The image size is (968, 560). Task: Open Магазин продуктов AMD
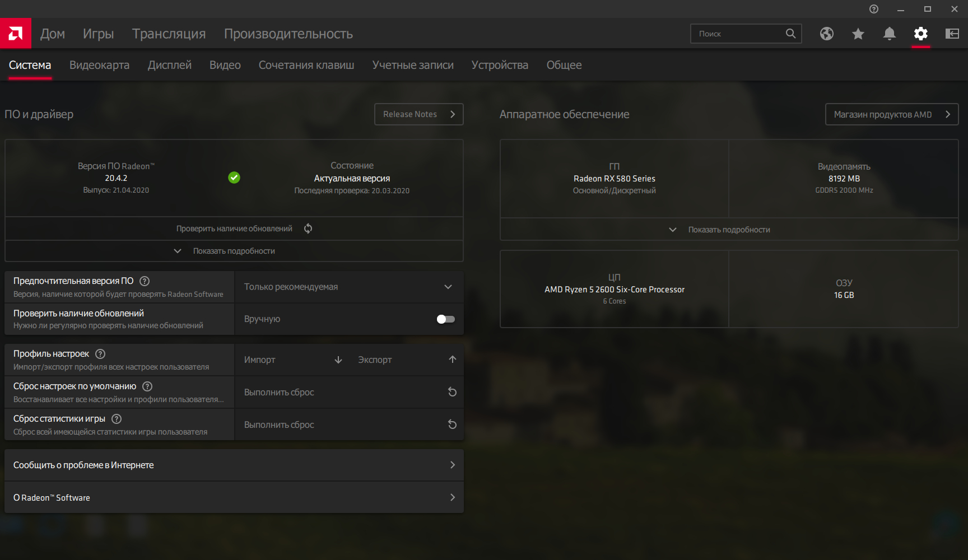point(892,114)
